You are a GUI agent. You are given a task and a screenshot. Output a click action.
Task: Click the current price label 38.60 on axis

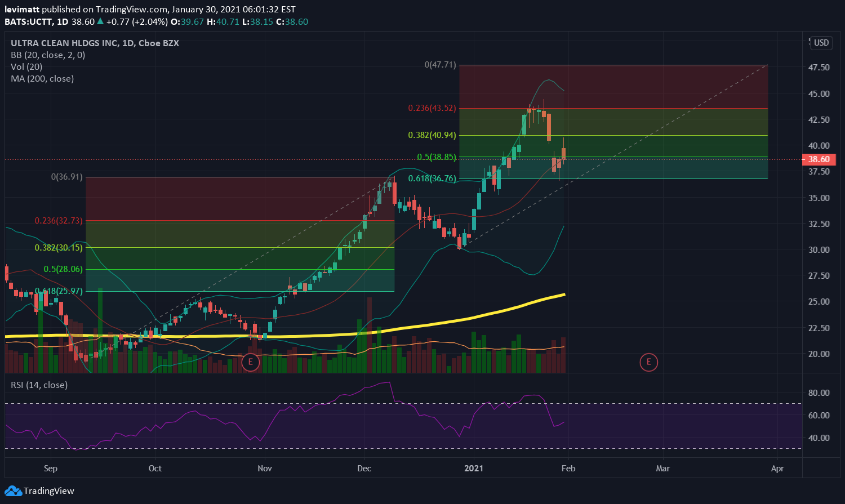819,159
